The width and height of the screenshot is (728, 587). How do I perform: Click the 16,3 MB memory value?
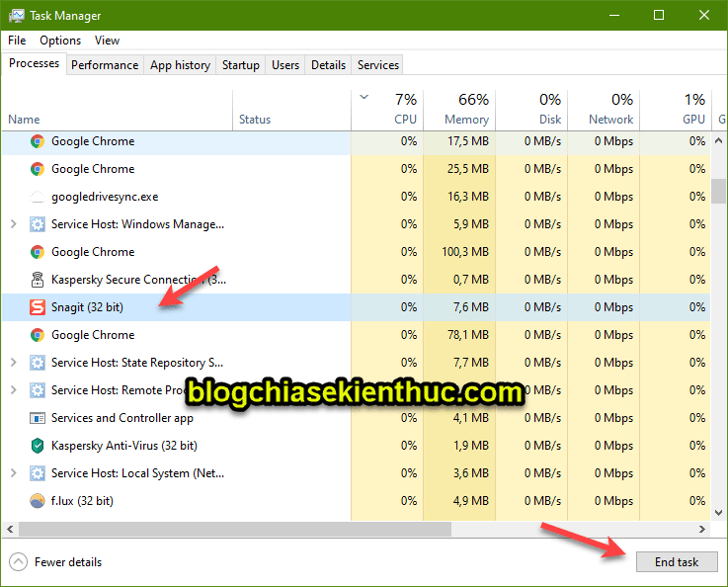468,197
